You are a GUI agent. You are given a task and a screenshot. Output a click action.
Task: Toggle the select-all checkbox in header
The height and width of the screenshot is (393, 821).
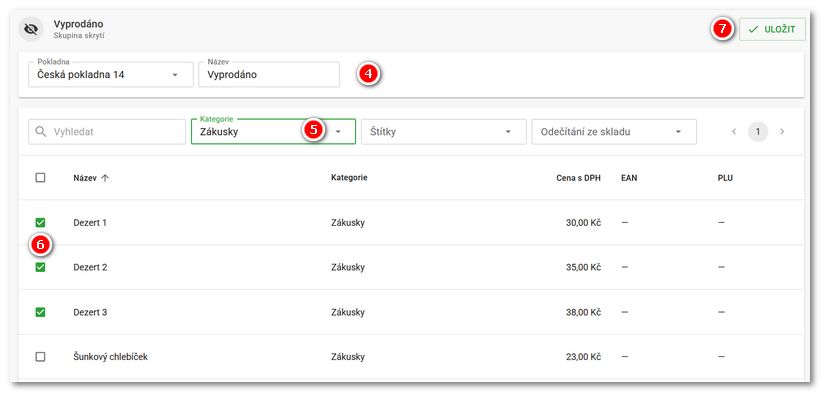pos(40,177)
